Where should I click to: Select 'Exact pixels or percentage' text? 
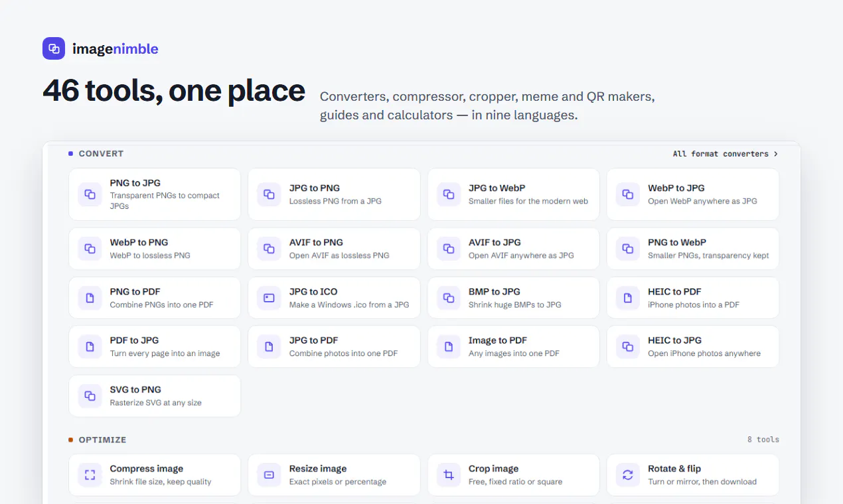338,482
